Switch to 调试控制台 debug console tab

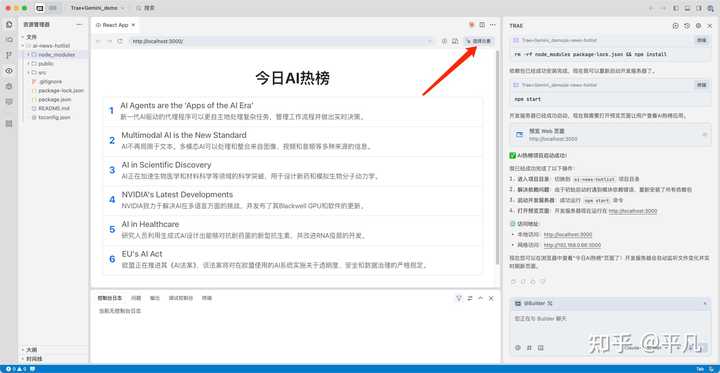pos(181,298)
